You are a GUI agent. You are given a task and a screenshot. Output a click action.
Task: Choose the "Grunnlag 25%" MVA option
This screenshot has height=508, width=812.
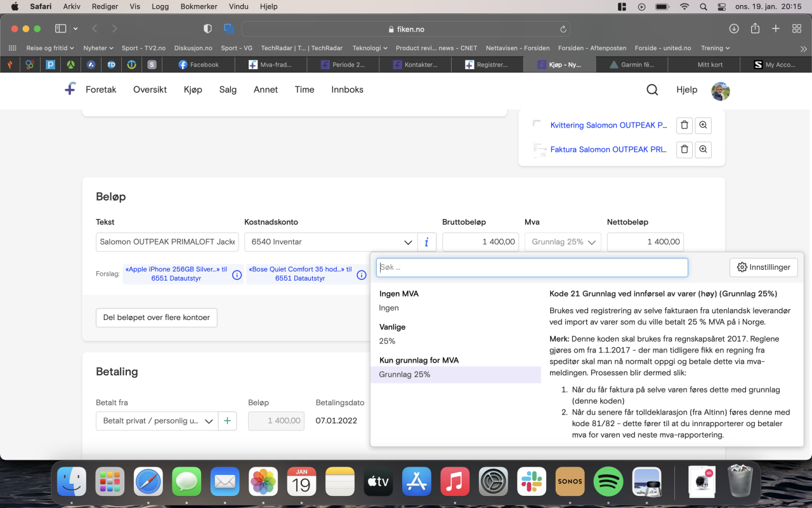point(405,375)
